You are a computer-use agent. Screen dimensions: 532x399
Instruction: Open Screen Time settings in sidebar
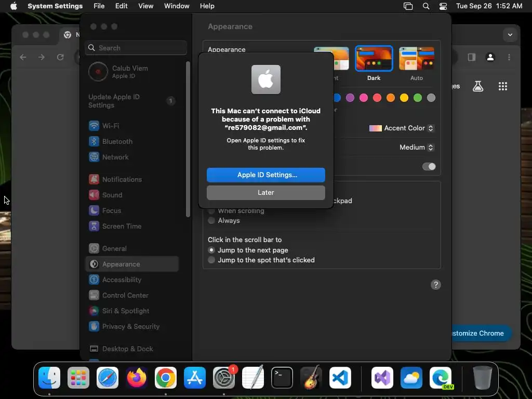pos(132,227)
